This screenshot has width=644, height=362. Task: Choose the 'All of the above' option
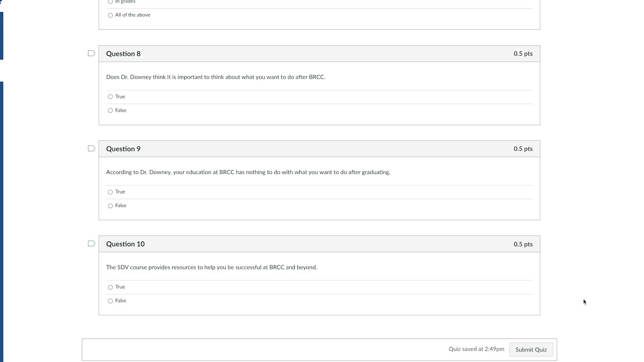(110, 15)
